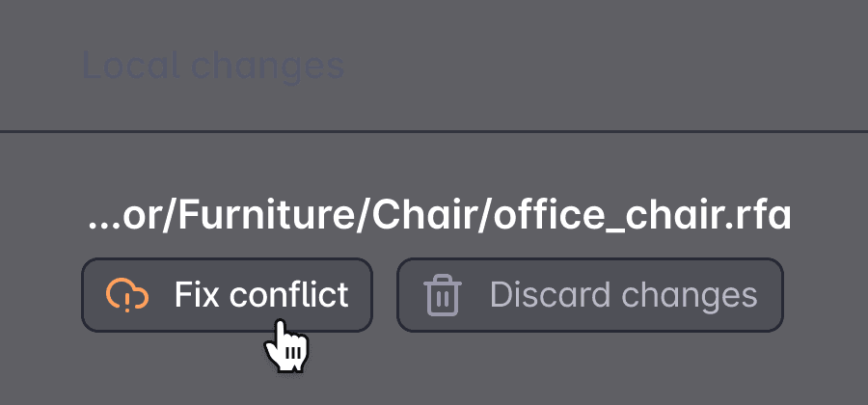Click the trash can icon

[x=443, y=295]
